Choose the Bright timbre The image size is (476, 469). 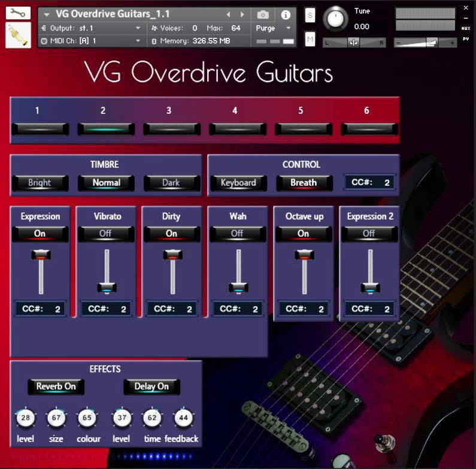(x=40, y=183)
